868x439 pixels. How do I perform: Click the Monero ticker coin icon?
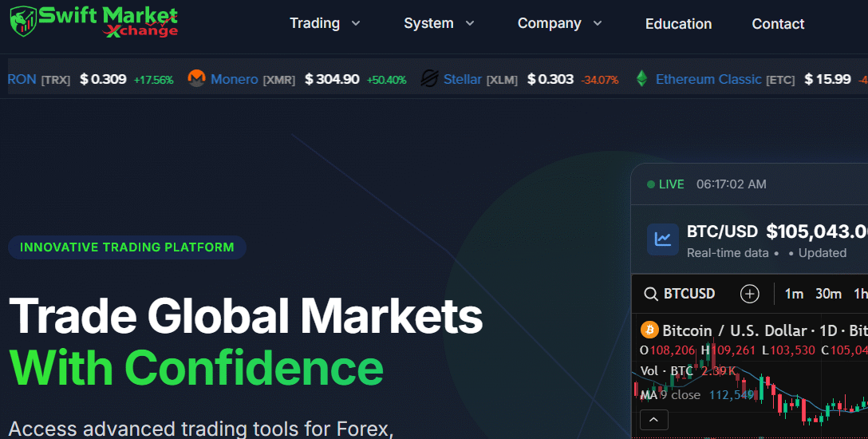coord(196,78)
